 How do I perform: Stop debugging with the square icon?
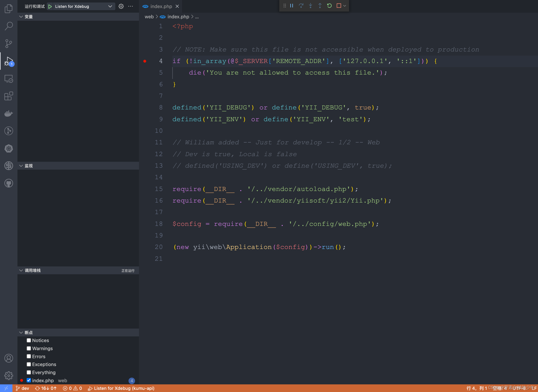tap(339, 6)
